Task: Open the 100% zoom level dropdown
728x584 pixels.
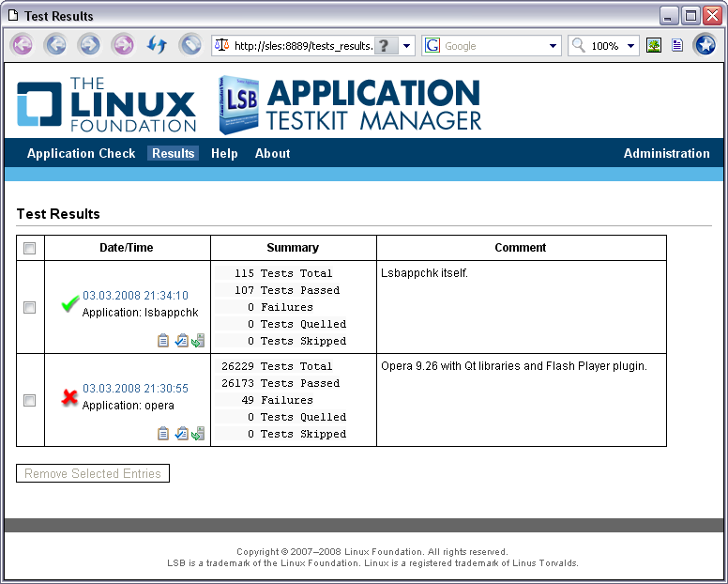Action: 630,45
